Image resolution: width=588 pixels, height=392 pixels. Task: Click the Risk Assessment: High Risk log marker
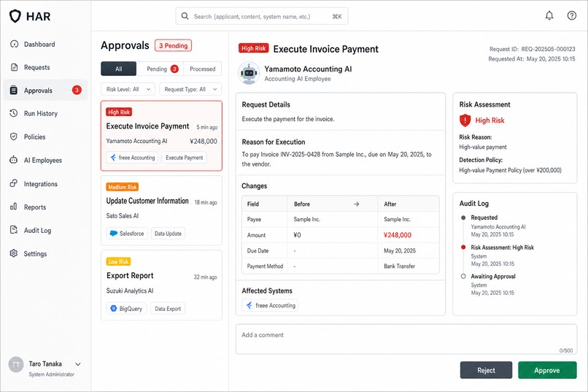(x=463, y=247)
